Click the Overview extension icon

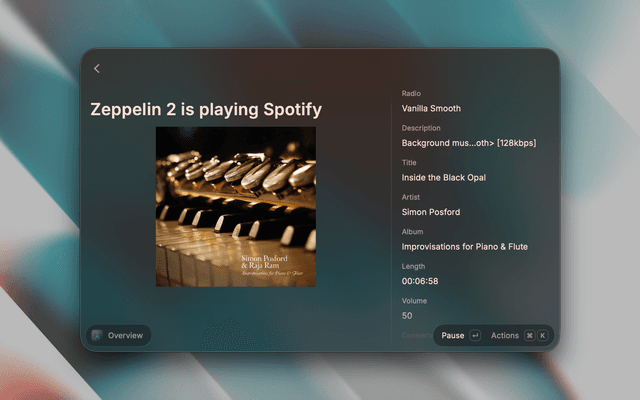point(97,336)
